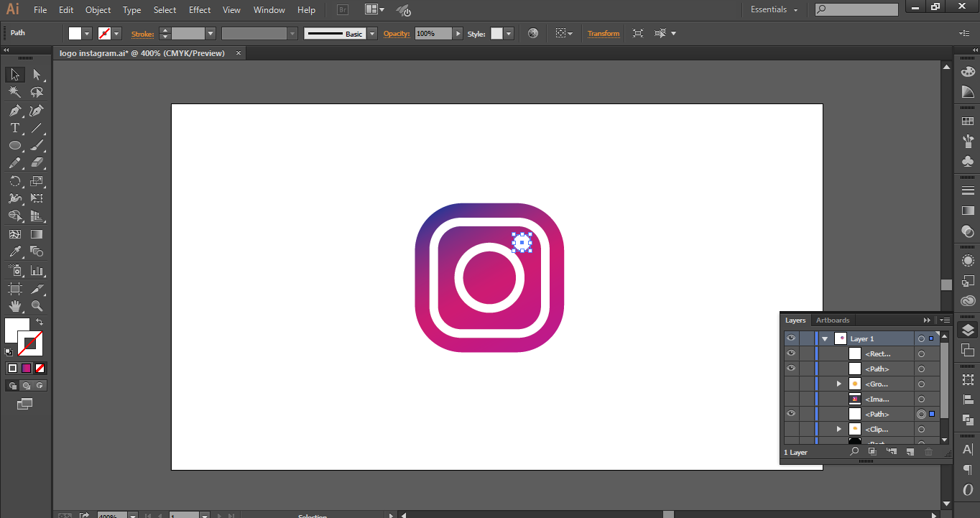Click Create New Layer icon in Layers panel
The height and width of the screenshot is (518, 980).
910,452
